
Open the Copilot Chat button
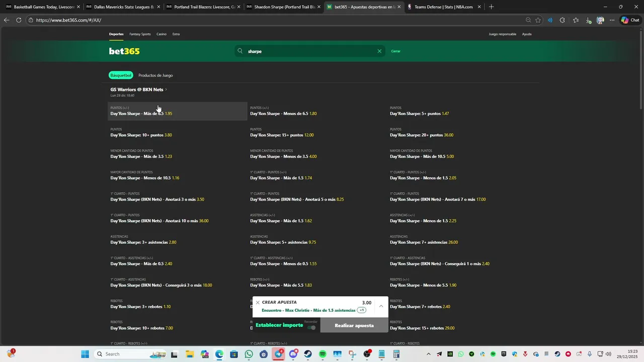(x=630, y=20)
